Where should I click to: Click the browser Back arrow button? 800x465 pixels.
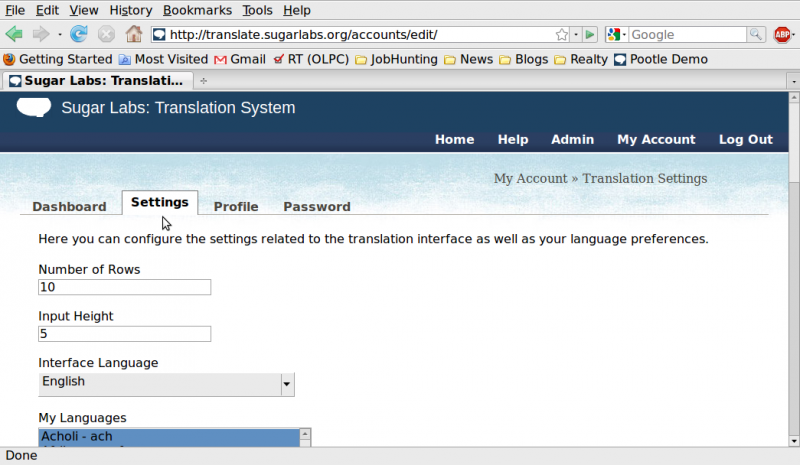(15, 35)
